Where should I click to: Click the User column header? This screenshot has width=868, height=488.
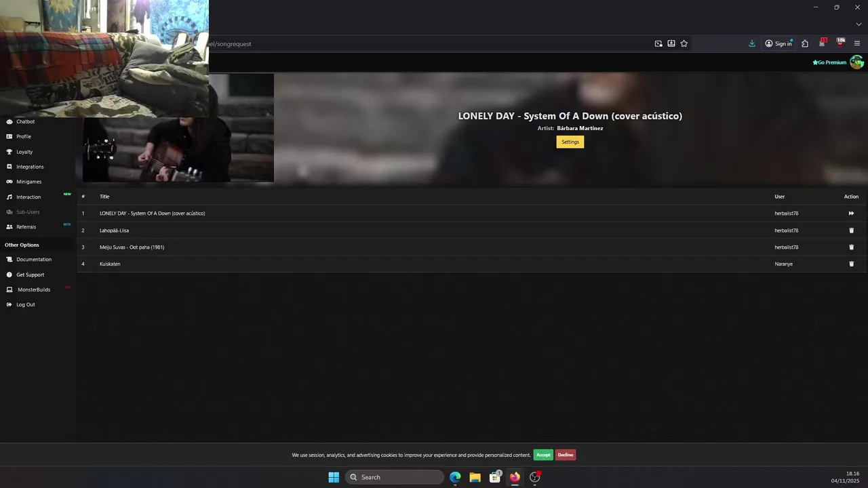[x=780, y=197]
